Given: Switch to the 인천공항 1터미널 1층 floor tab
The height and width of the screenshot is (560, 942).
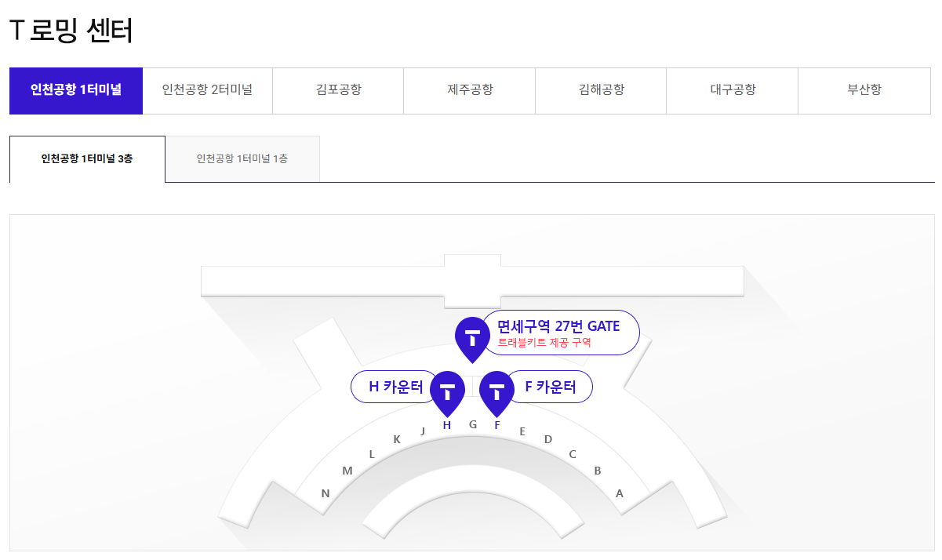Looking at the screenshot, I should click(x=242, y=159).
